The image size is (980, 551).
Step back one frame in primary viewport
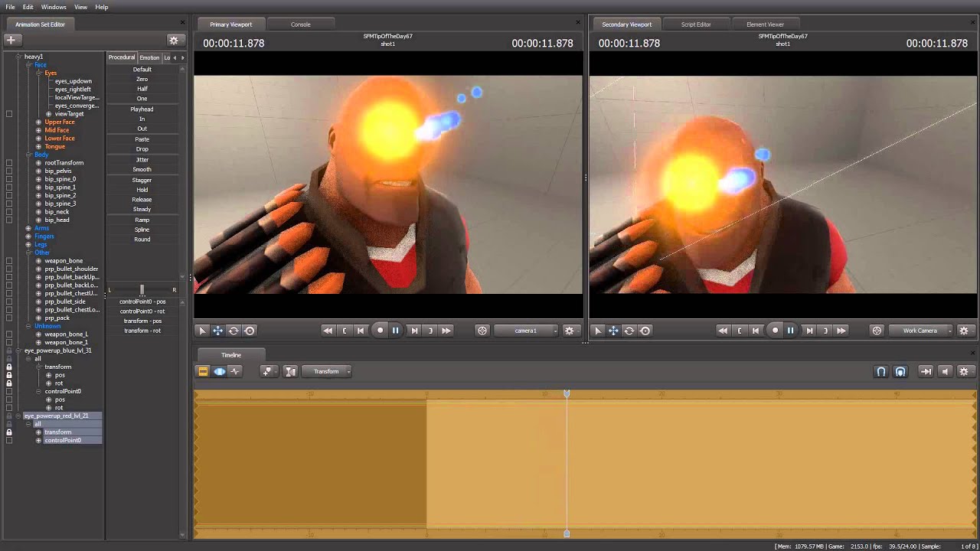(x=361, y=331)
